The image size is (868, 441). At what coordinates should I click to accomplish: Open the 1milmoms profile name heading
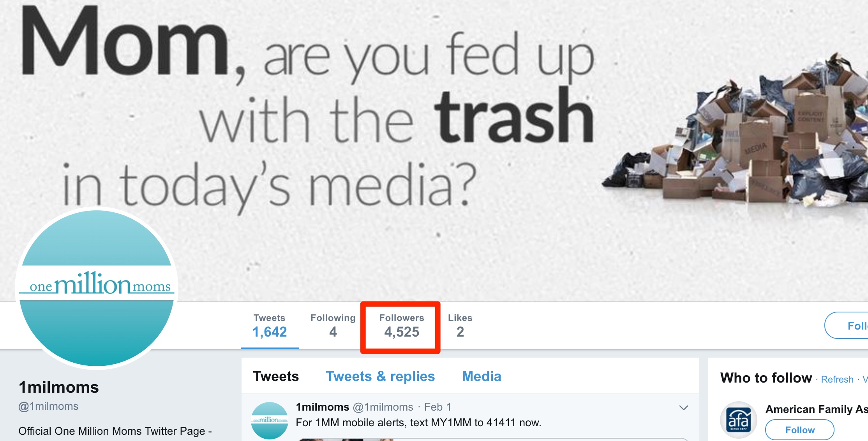[x=59, y=387]
